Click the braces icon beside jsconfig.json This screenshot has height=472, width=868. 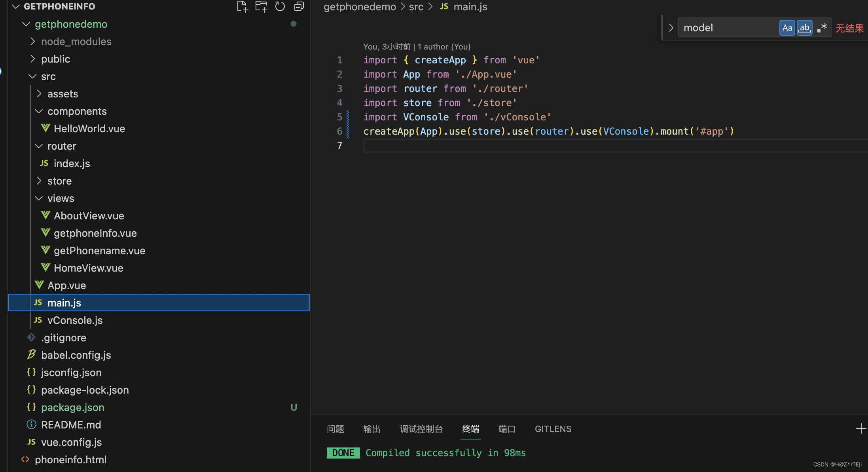(x=31, y=372)
